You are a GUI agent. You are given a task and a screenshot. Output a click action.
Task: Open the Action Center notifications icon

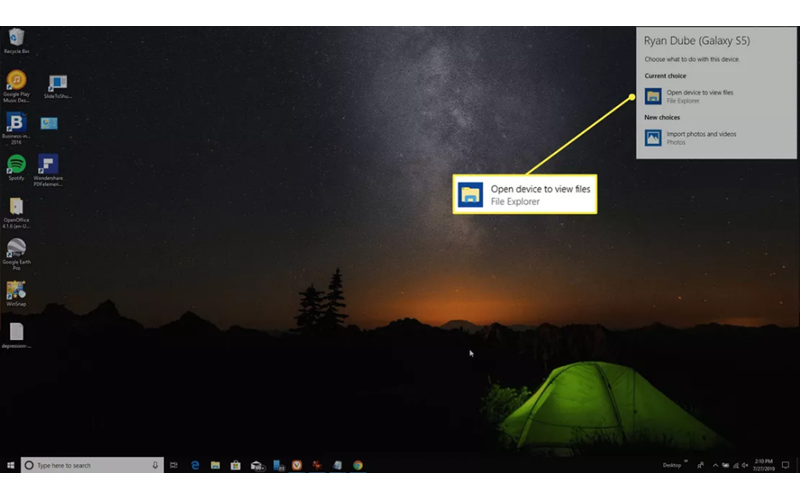tap(783, 465)
